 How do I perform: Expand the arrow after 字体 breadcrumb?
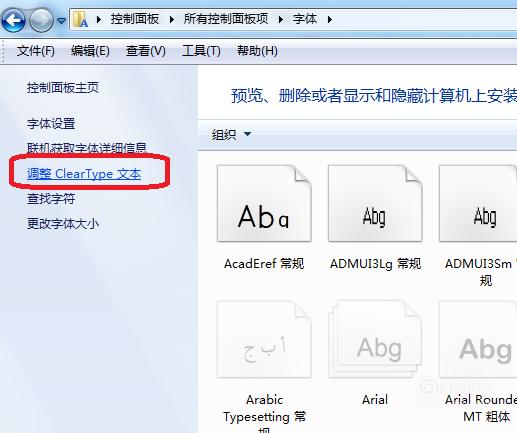(330, 20)
